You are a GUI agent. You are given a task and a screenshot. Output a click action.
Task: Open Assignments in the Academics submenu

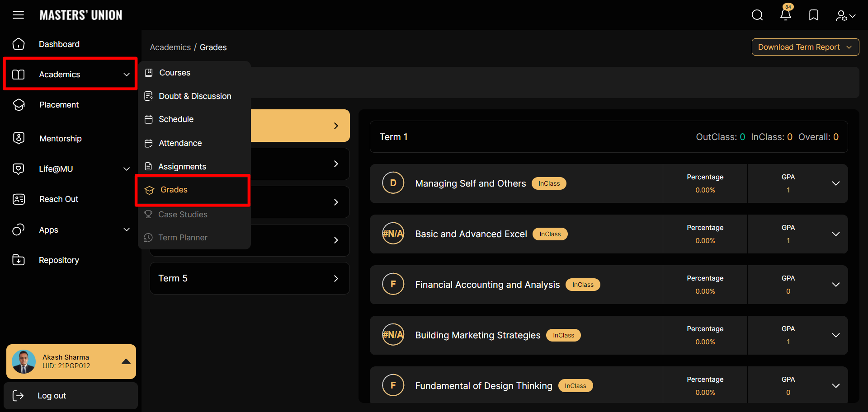pyautogui.click(x=182, y=167)
